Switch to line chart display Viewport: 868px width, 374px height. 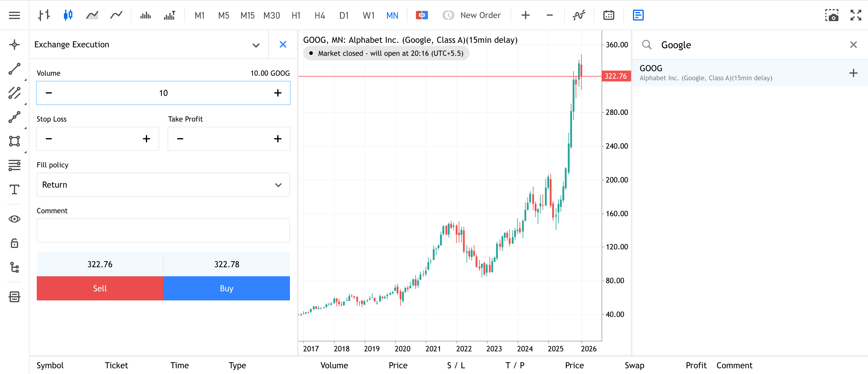tap(116, 15)
